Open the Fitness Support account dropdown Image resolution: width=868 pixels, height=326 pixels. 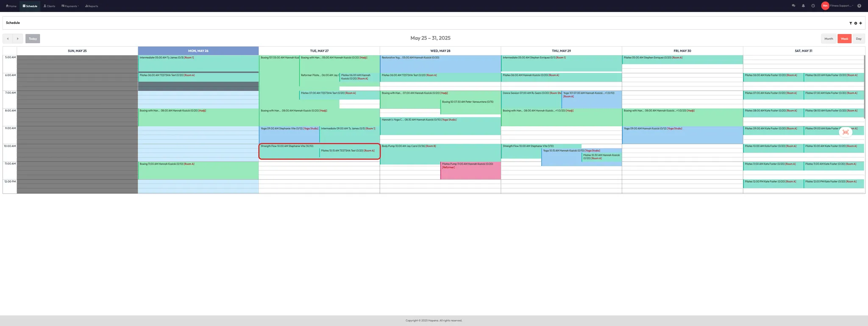[842, 6]
